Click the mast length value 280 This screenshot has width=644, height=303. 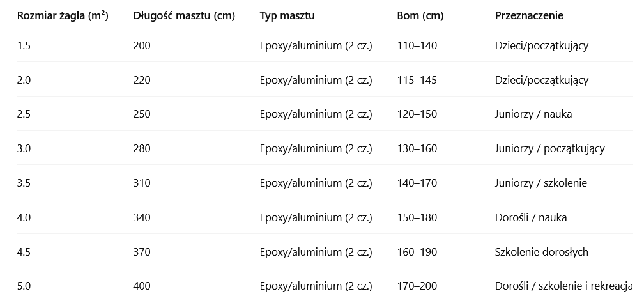pos(142,148)
